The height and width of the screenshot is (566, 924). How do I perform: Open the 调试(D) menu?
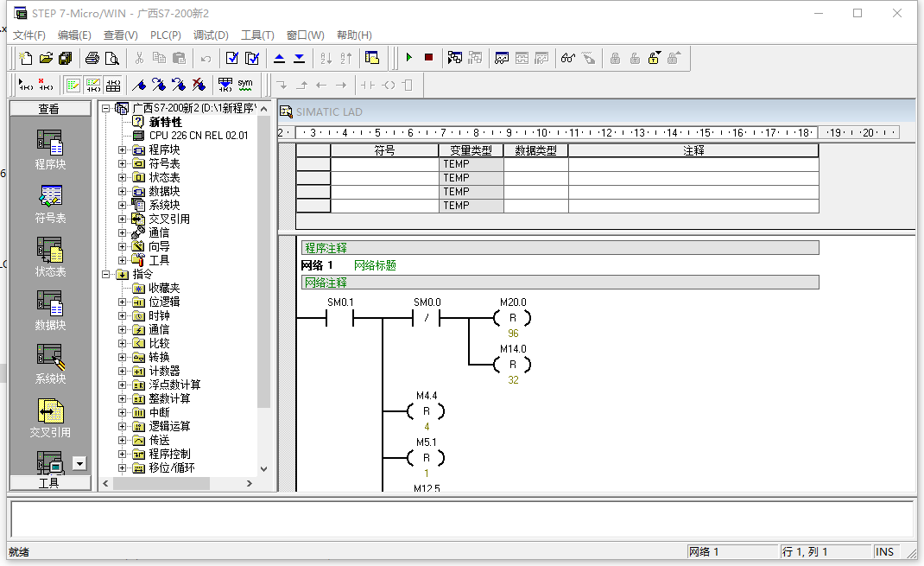[211, 35]
